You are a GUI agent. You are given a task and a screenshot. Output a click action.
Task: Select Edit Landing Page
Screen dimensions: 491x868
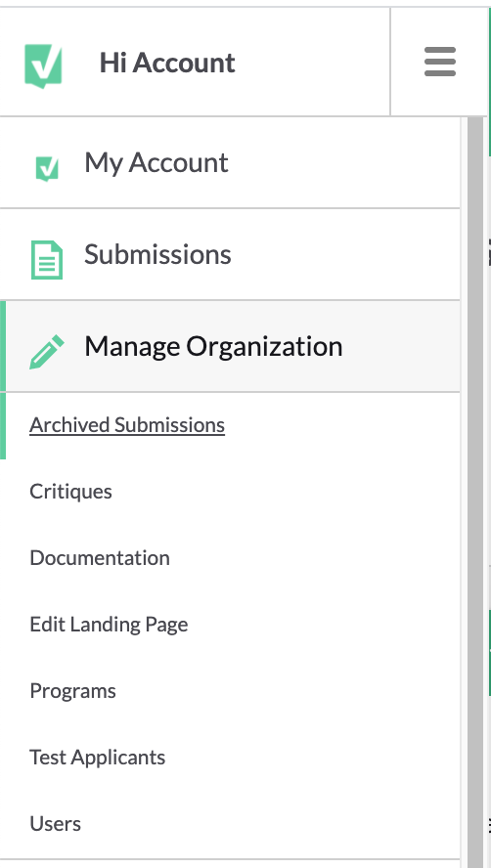[x=109, y=625]
